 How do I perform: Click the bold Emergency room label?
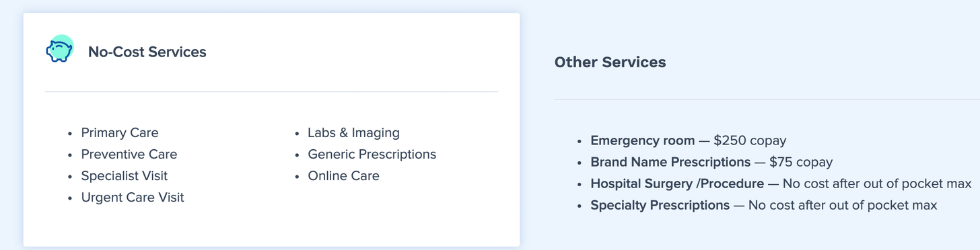click(x=643, y=141)
